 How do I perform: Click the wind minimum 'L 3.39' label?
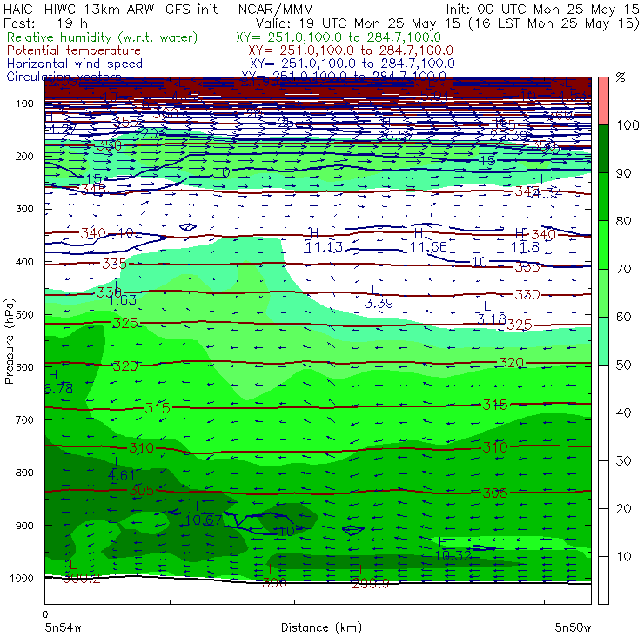pos(379,297)
